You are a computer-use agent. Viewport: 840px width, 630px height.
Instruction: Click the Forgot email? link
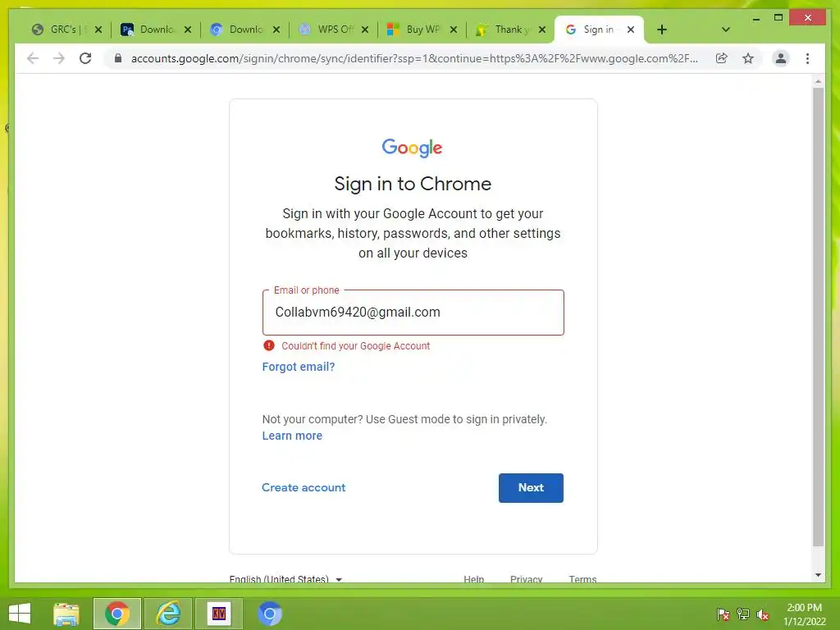point(299,367)
